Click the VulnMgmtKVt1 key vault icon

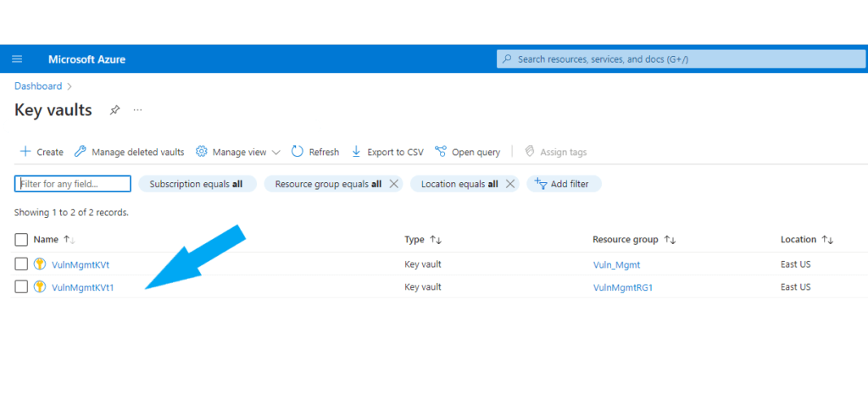click(x=39, y=286)
